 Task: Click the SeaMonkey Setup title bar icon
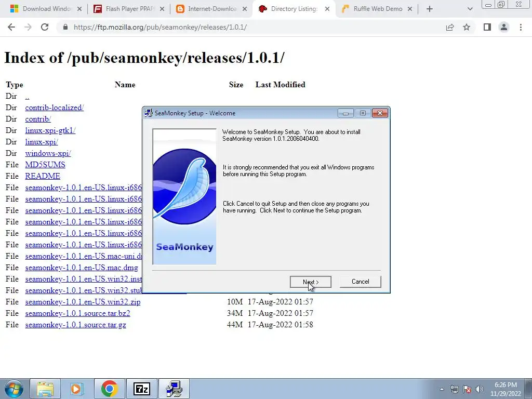149,113
